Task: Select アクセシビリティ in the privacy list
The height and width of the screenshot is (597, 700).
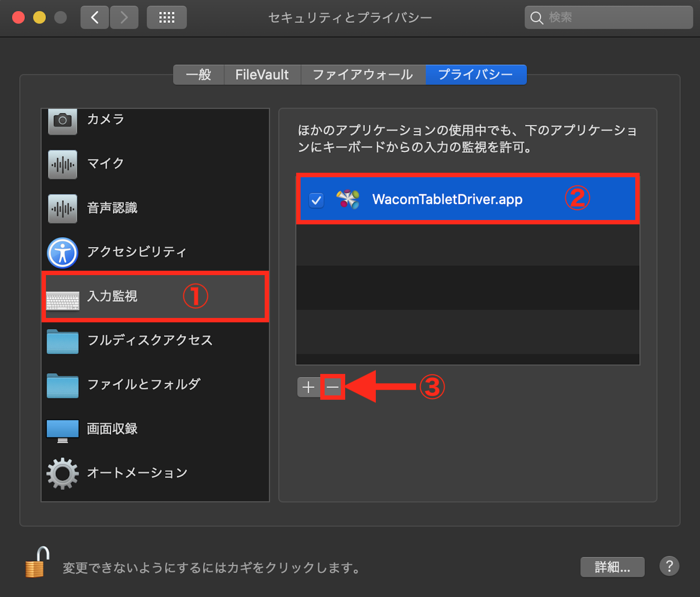Action: point(155,252)
